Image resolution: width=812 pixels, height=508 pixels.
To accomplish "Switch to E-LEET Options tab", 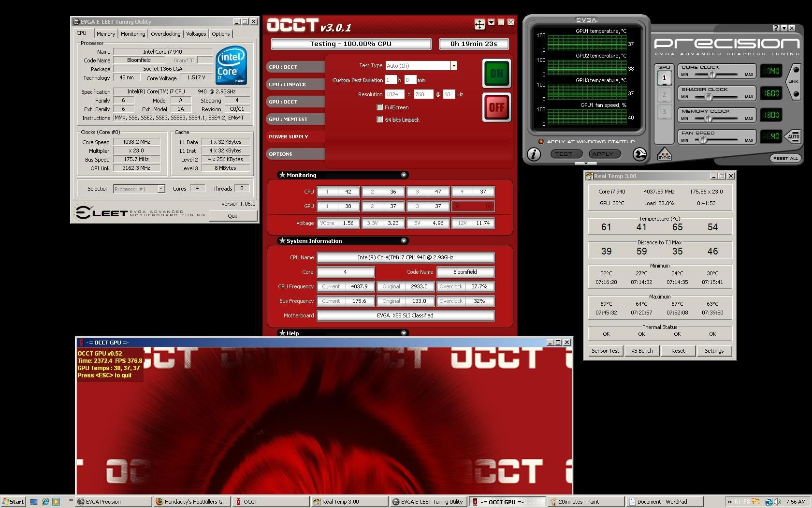I will point(220,34).
